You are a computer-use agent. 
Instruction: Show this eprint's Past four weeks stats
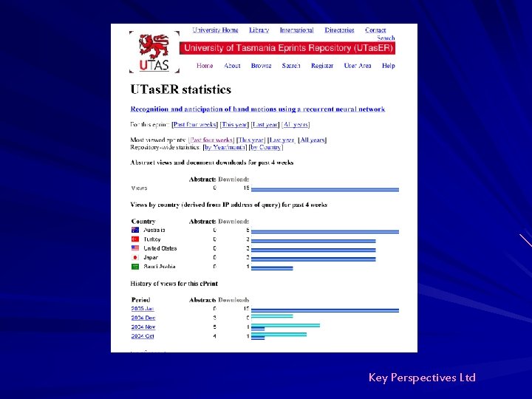click(x=194, y=125)
